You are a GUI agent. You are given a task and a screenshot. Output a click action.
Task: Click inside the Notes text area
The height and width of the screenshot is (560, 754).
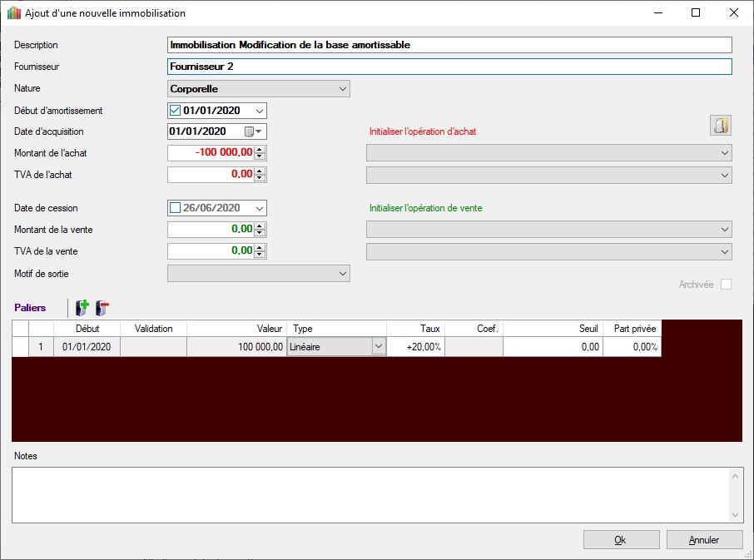tap(370, 494)
